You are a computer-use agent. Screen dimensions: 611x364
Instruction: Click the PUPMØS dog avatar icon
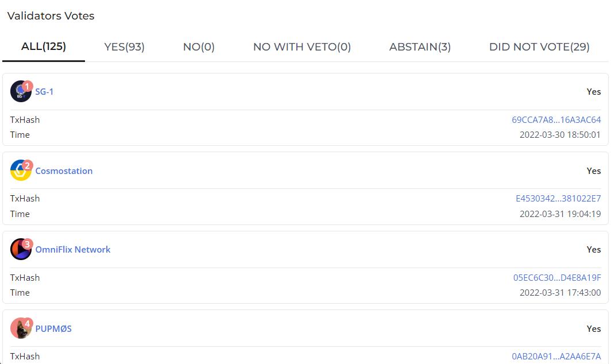click(x=21, y=328)
